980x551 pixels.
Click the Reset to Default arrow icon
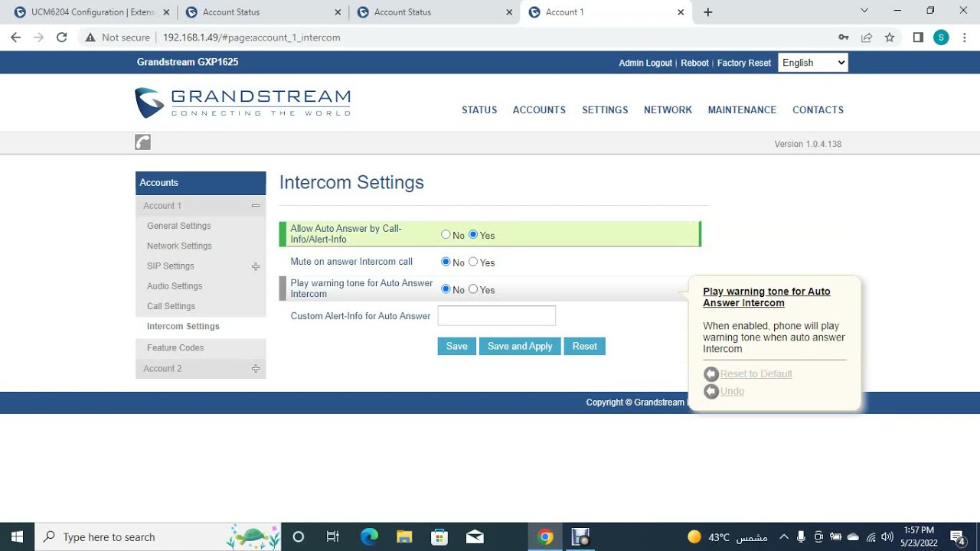(x=711, y=374)
